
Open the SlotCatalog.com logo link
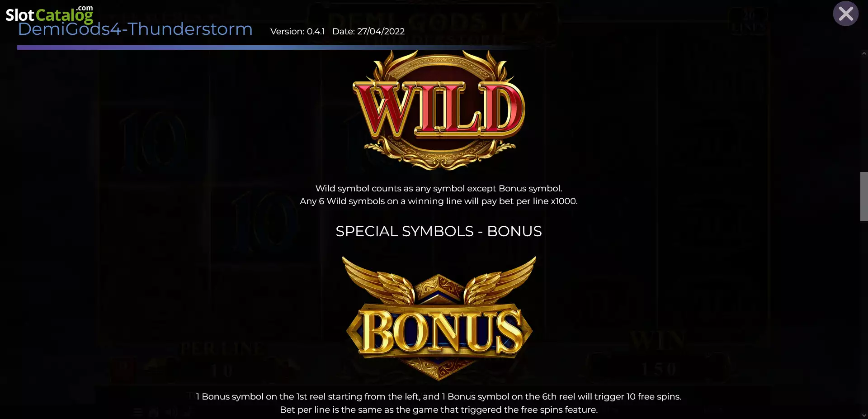(x=49, y=14)
